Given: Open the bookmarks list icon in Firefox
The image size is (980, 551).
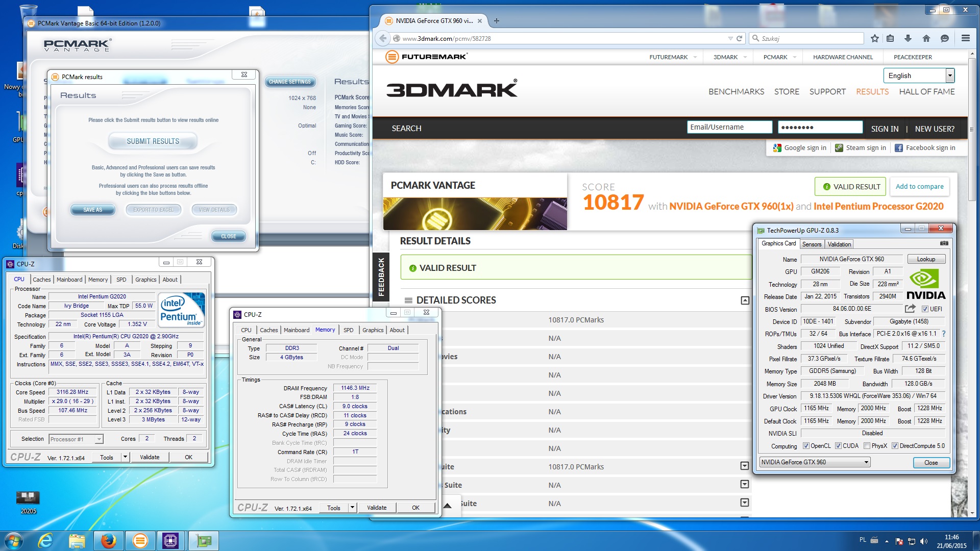Looking at the screenshot, I should tap(891, 38).
